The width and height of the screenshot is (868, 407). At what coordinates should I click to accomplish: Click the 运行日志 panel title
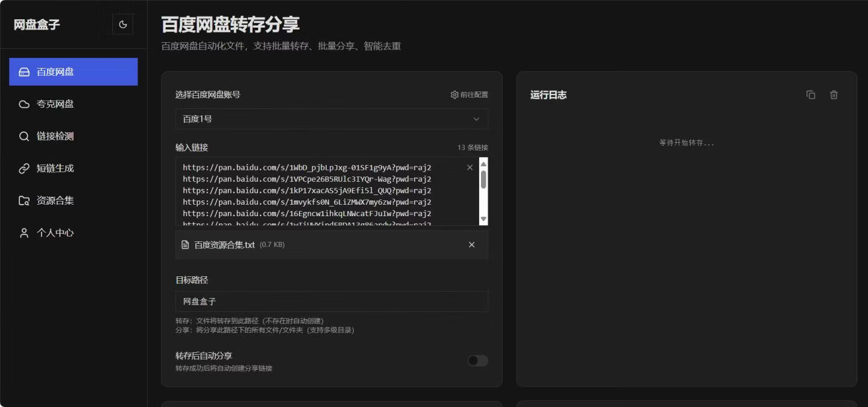[549, 95]
